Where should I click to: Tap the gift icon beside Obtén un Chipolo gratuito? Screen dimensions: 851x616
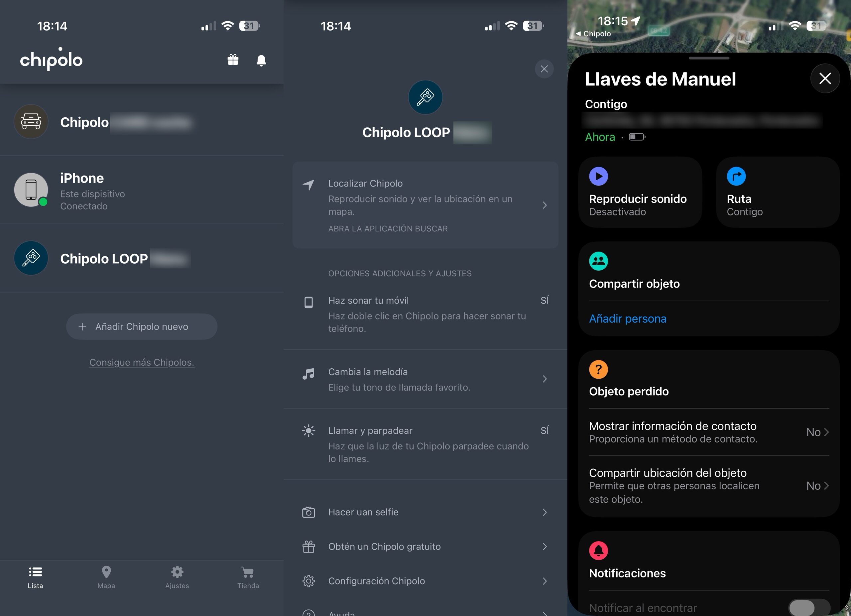click(x=308, y=547)
